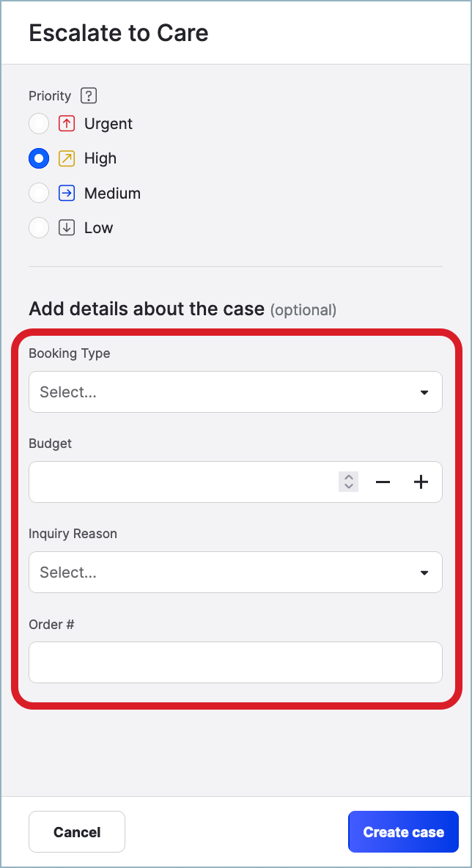Select the Medium priority radio button
Viewport: 472px width, 868px height.
tap(39, 194)
